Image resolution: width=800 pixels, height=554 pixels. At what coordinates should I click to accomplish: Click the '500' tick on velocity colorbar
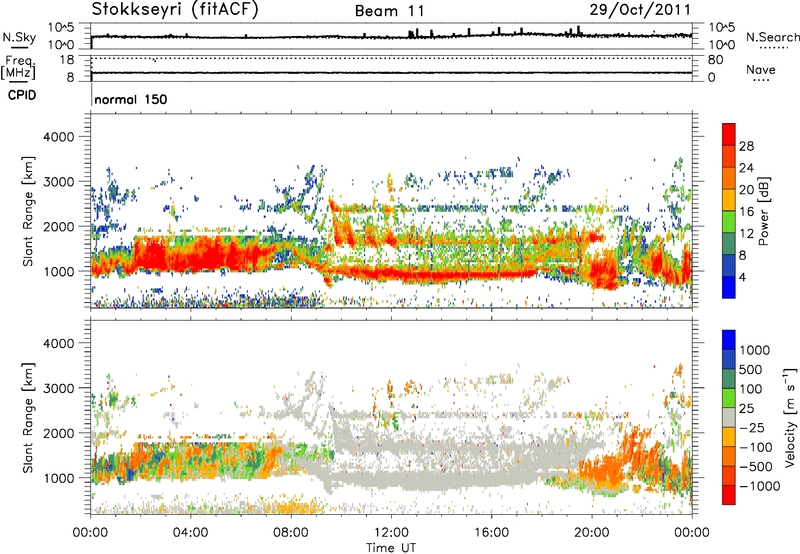753,370
